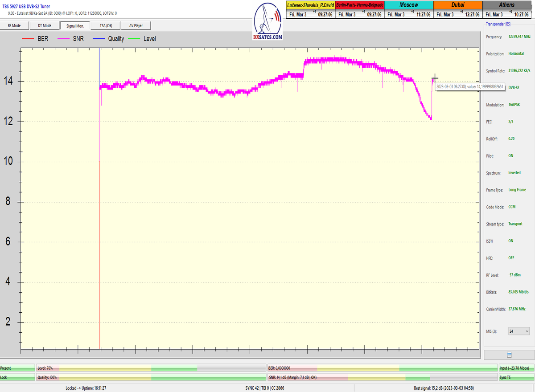The image size is (535, 392).
Task: Switch to BS Mode tab
Action: [x=14, y=25]
